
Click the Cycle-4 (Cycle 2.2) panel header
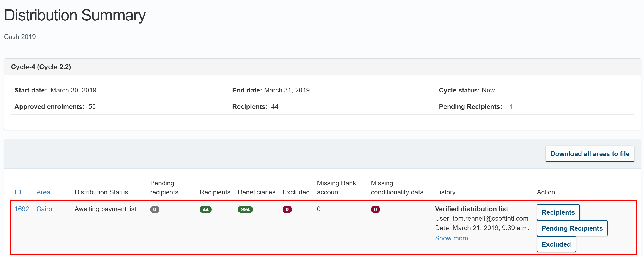point(41,67)
